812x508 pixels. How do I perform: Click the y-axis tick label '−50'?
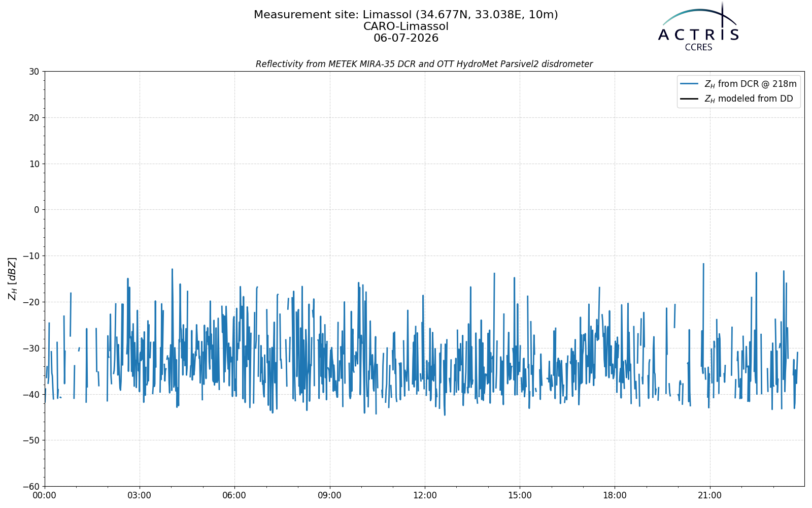coord(30,440)
